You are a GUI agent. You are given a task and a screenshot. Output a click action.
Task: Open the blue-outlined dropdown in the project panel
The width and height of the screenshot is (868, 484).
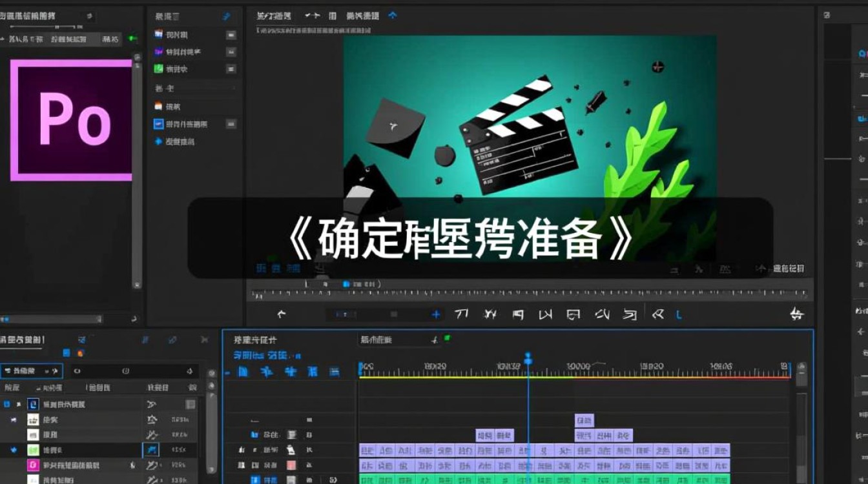tap(31, 371)
